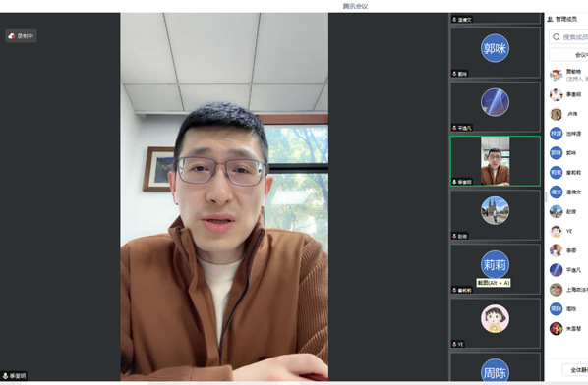The height and width of the screenshot is (385, 588).
Task: Click the cartoon girl YE video tile
Action: [x=495, y=323]
